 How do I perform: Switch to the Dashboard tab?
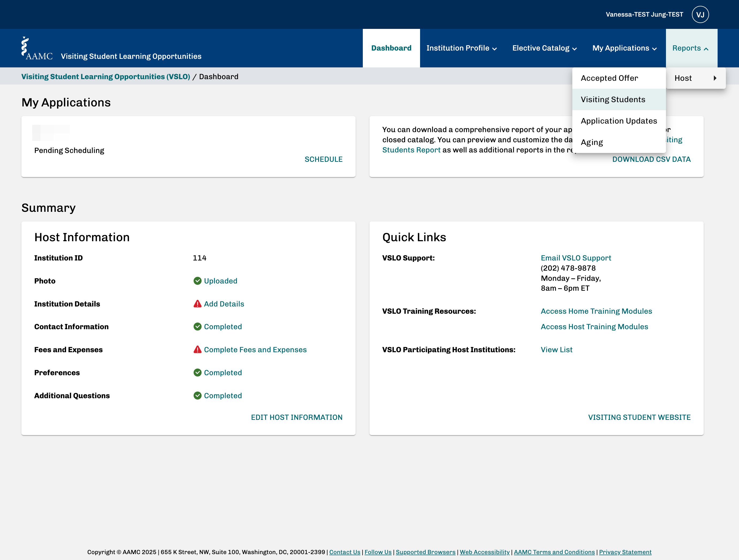coord(391,48)
